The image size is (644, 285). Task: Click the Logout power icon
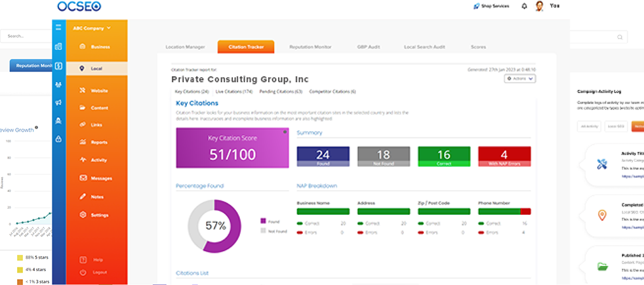click(x=83, y=273)
